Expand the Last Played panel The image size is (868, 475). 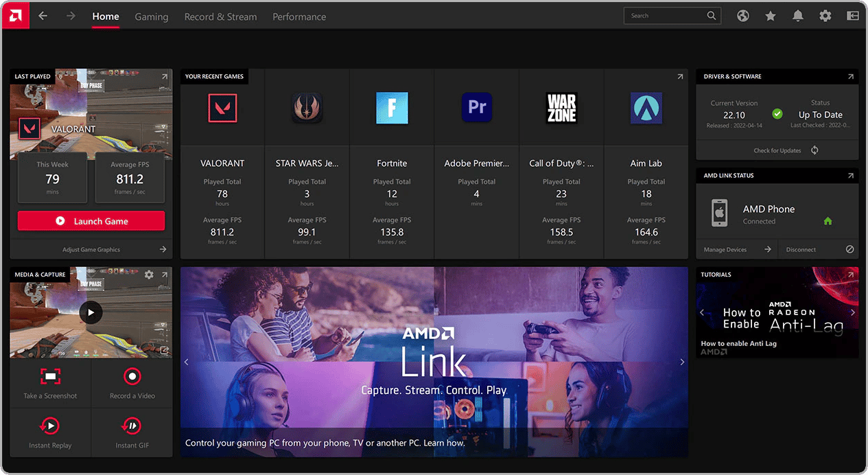tap(164, 77)
